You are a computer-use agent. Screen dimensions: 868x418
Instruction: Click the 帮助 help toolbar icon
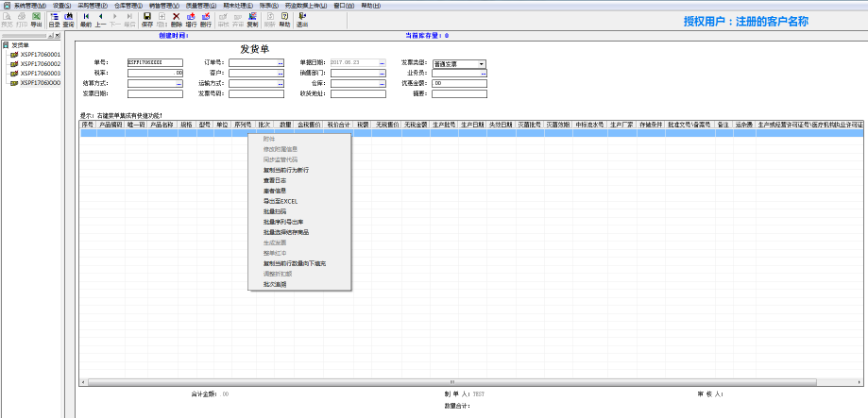coord(284,20)
